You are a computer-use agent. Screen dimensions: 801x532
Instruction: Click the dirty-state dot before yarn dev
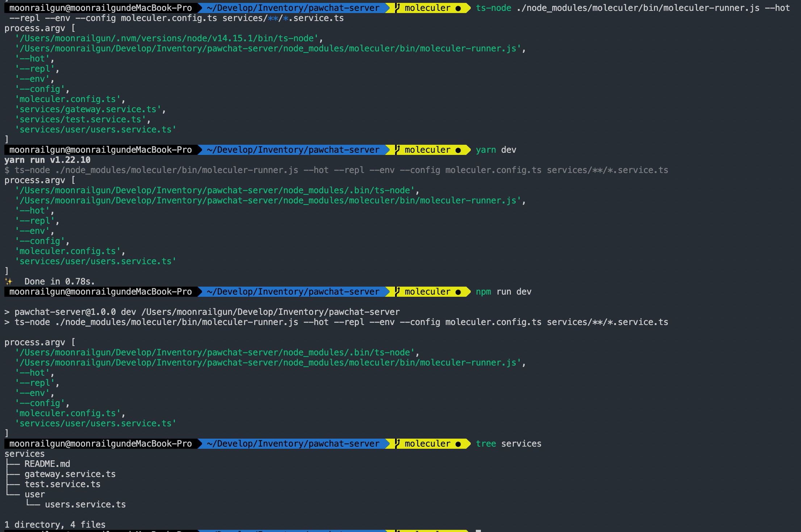pyautogui.click(x=458, y=150)
